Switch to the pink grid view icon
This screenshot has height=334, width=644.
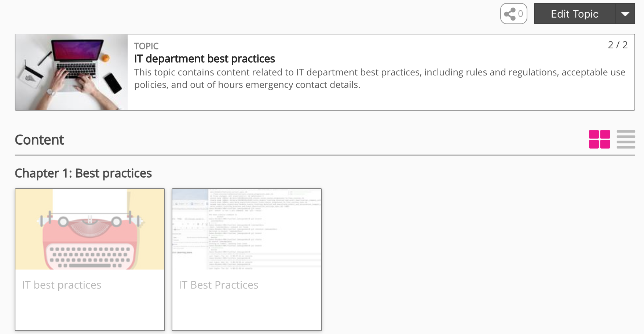click(x=599, y=140)
